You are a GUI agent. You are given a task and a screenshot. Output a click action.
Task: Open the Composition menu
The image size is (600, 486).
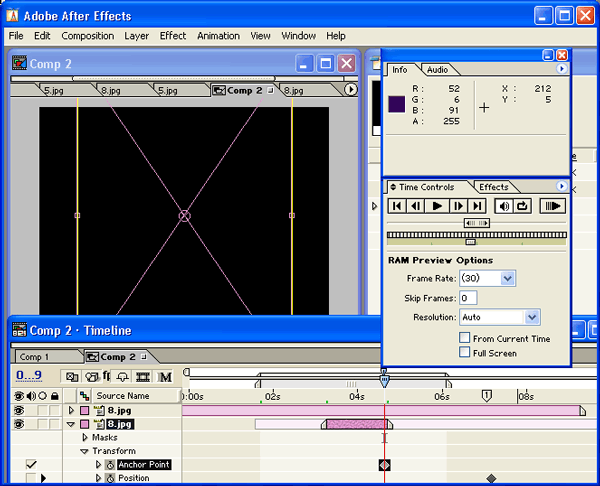point(88,36)
